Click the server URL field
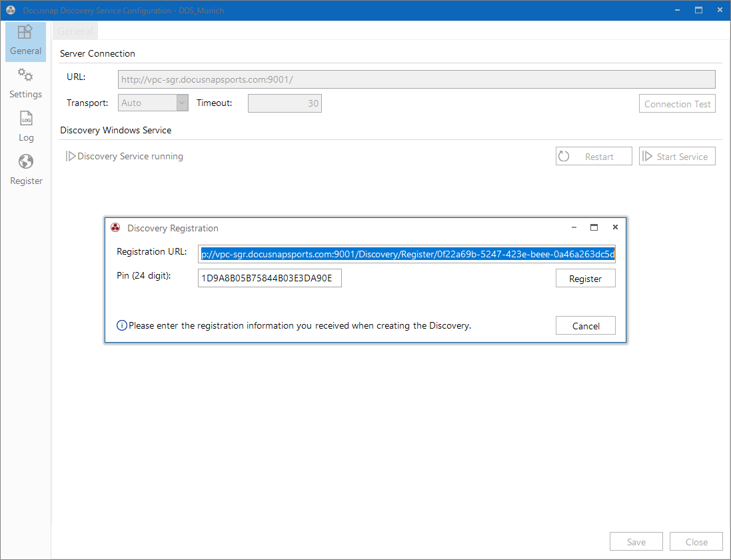The image size is (731, 560). point(416,79)
